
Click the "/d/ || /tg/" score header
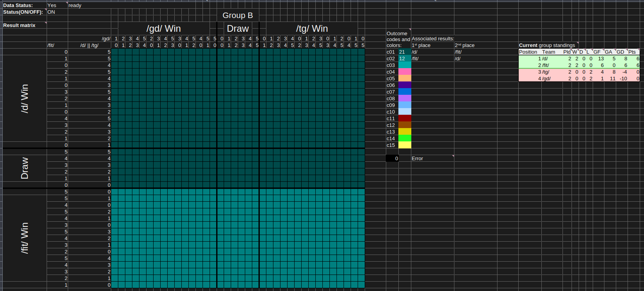click(x=89, y=45)
